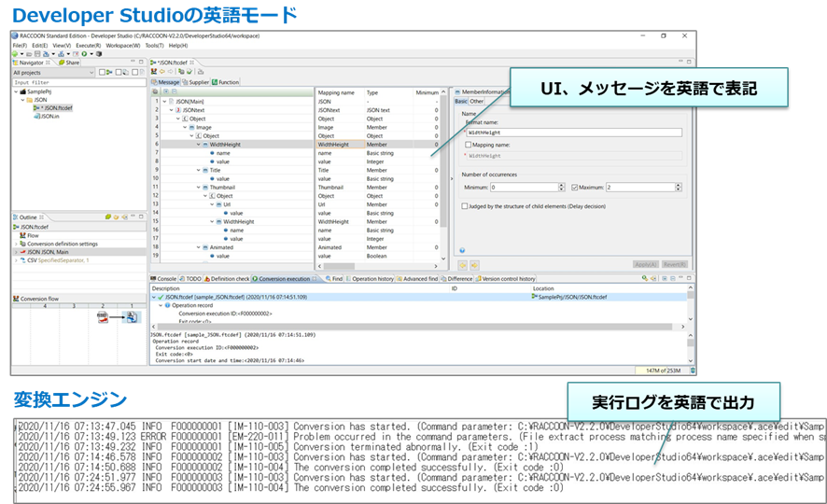
Task: Open the Tools(T) menu
Action: (x=155, y=46)
